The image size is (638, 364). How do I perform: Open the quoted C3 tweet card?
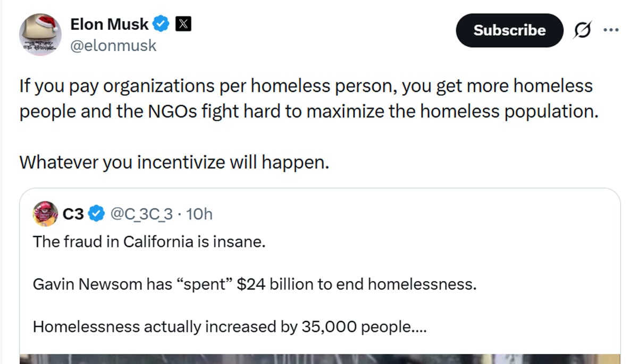(x=319, y=266)
